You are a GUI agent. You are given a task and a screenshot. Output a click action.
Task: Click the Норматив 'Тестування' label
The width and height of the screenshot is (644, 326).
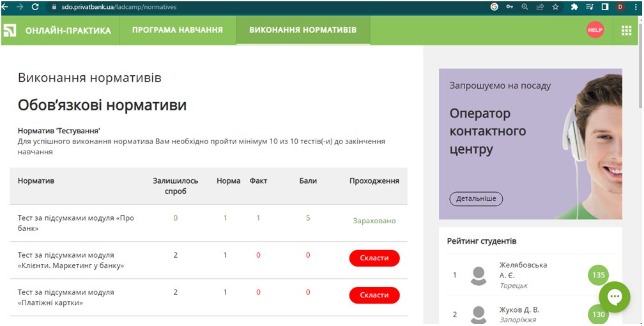tap(59, 131)
